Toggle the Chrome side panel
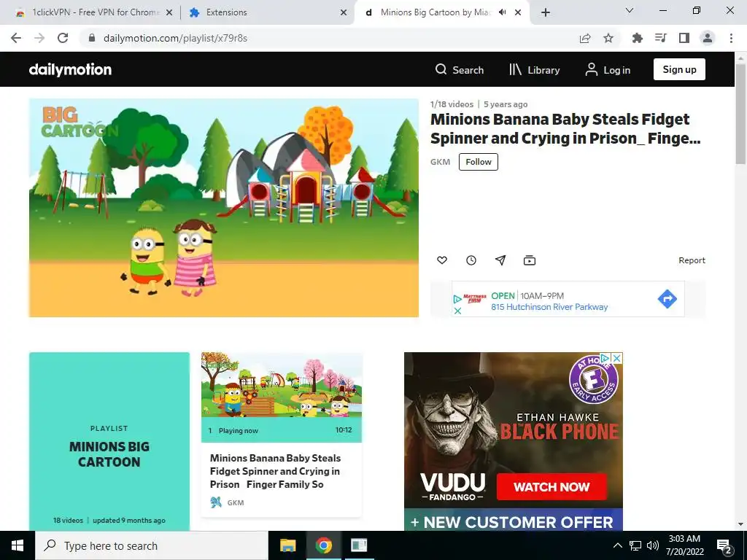 (x=684, y=38)
